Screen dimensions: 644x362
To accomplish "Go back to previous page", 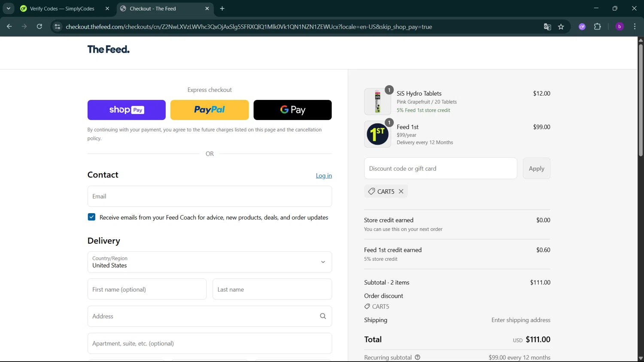I will [x=9, y=27].
